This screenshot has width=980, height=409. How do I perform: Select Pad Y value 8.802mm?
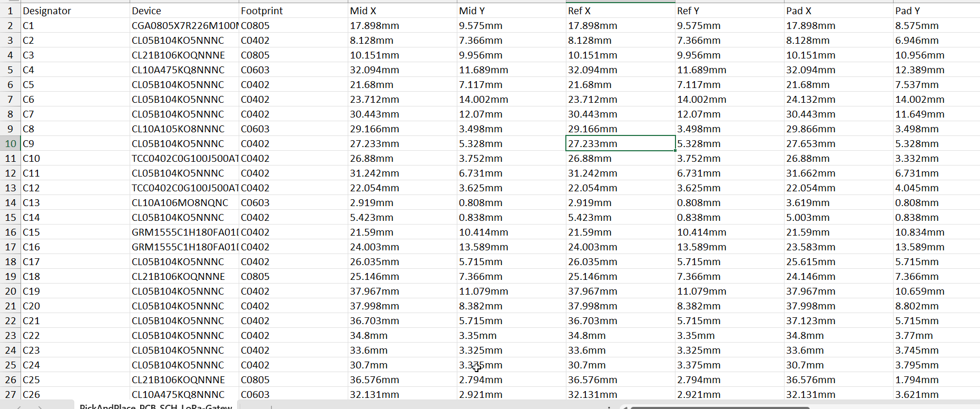[x=936, y=306]
